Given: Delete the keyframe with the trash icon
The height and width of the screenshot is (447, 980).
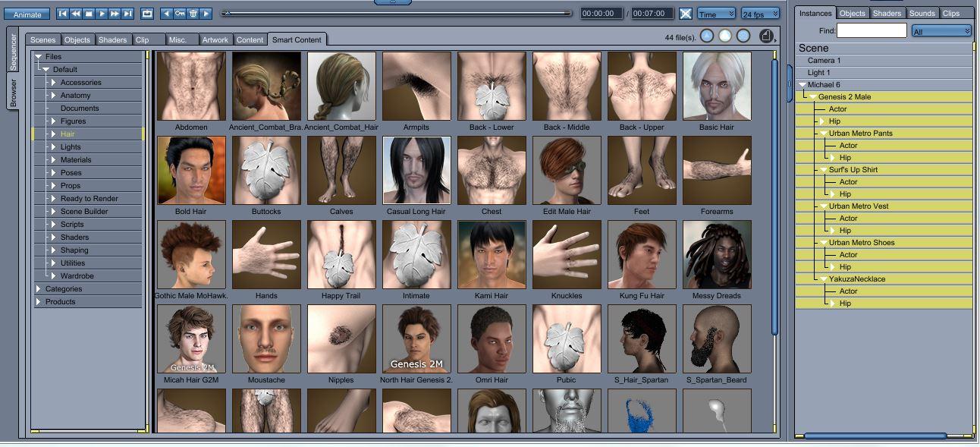Looking at the screenshot, I should pyautogui.click(x=193, y=14).
